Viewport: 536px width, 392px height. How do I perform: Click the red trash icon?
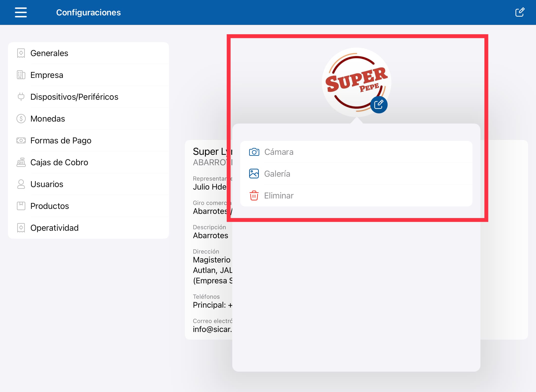pyautogui.click(x=254, y=196)
